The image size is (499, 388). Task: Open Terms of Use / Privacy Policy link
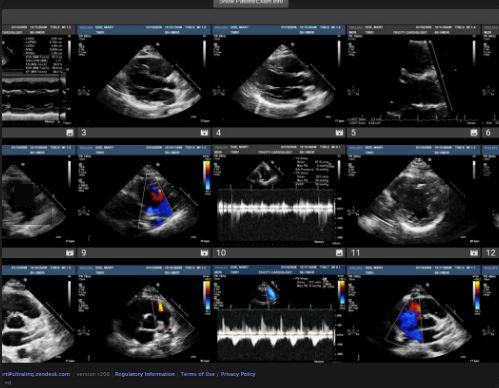point(218,374)
